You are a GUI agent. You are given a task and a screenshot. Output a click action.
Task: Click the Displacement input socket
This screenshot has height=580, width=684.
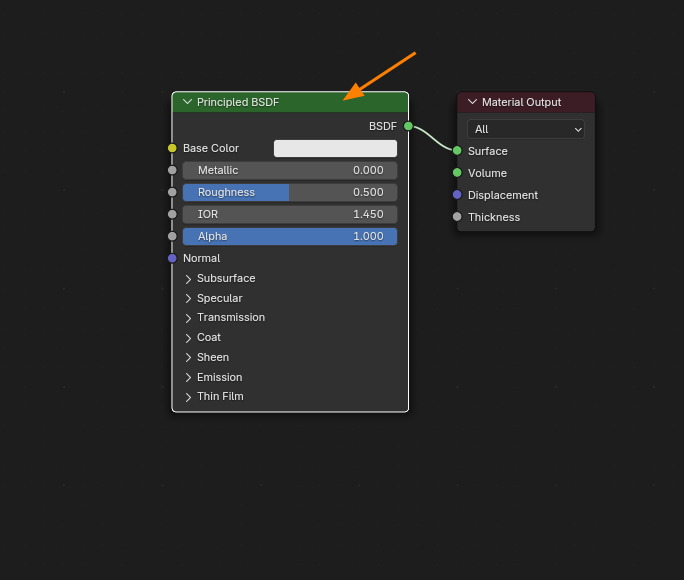[457, 194]
